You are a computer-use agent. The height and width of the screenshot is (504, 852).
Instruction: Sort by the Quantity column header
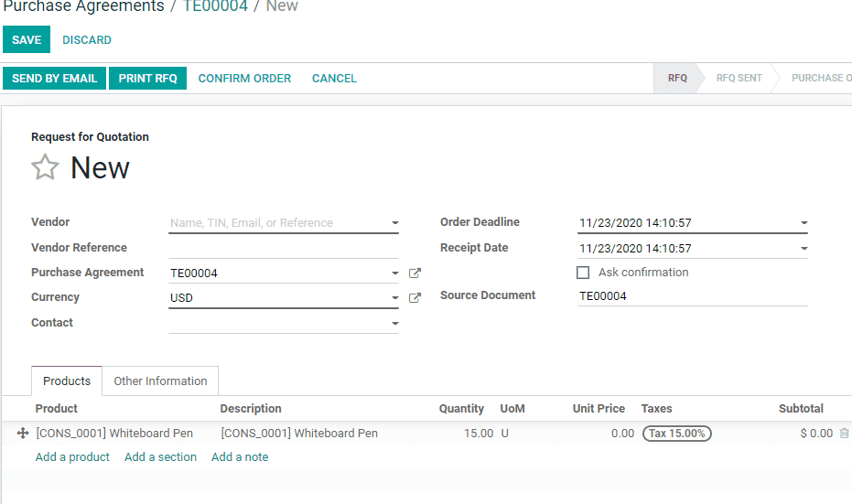(461, 408)
